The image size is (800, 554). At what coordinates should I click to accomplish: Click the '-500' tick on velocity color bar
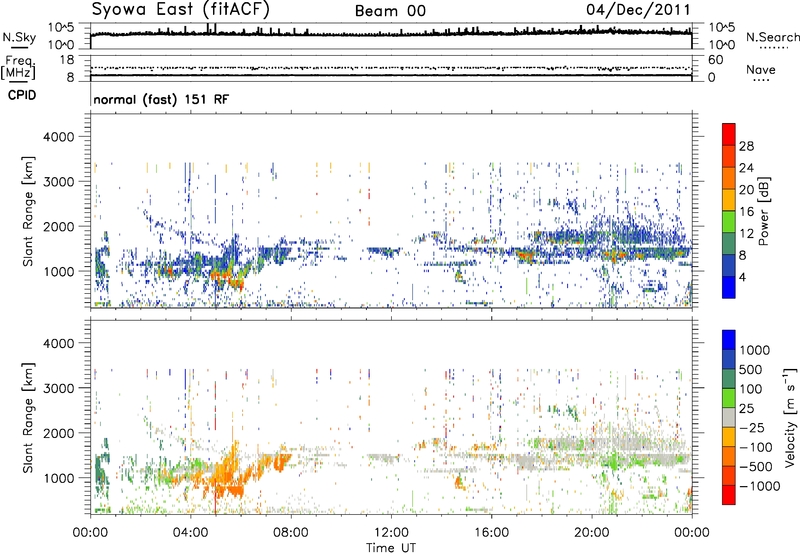click(756, 467)
